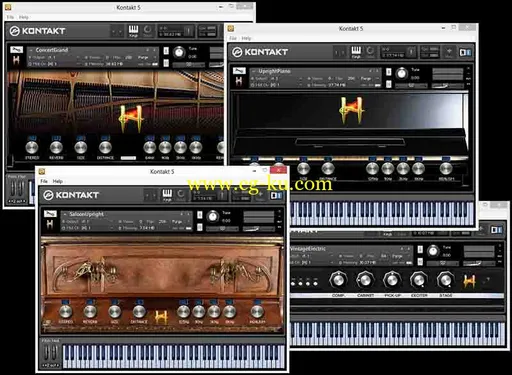The height and width of the screenshot is (375, 512).
Task: Open Purge menu in UprightPiano instrument header
Action: 368,78
